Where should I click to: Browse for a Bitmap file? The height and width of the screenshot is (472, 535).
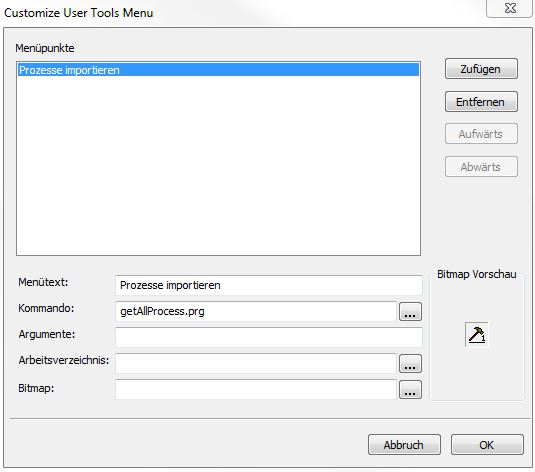pyautogui.click(x=410, y=390)
